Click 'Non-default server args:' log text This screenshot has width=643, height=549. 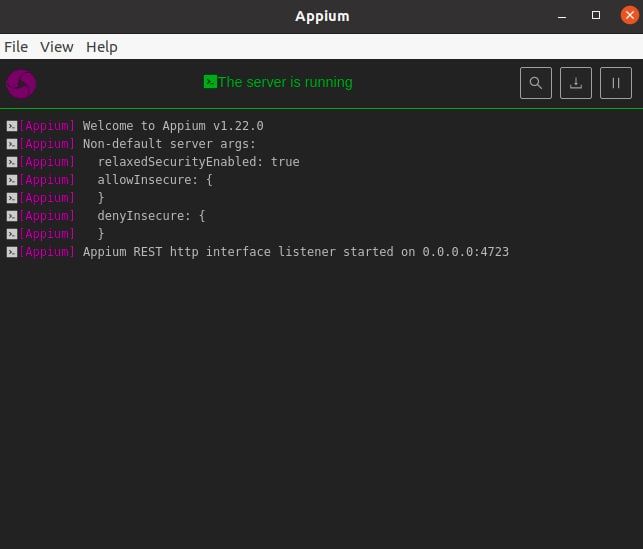[169, 144]
